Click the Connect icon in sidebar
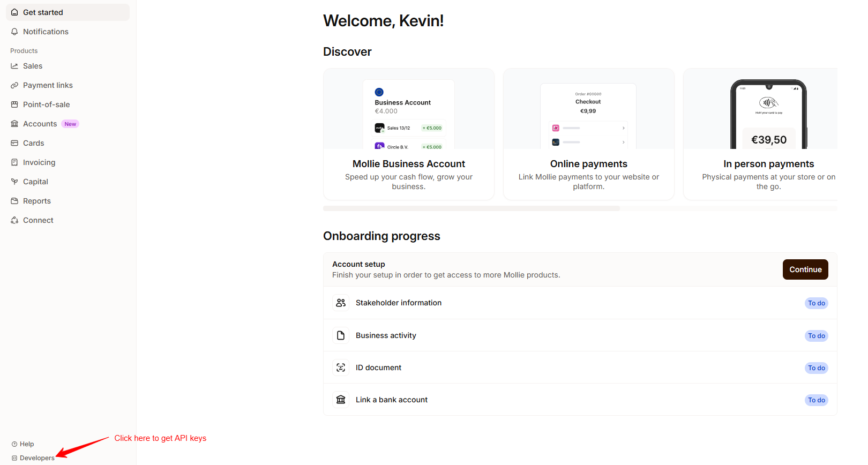The height and width of the screenshot is (465, 868). click(14, 220)
